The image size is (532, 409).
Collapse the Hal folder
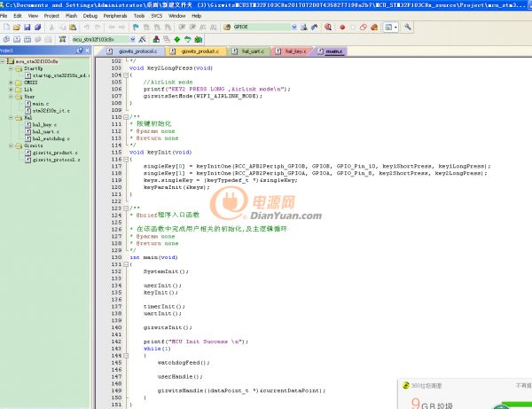tap(11, 118)
